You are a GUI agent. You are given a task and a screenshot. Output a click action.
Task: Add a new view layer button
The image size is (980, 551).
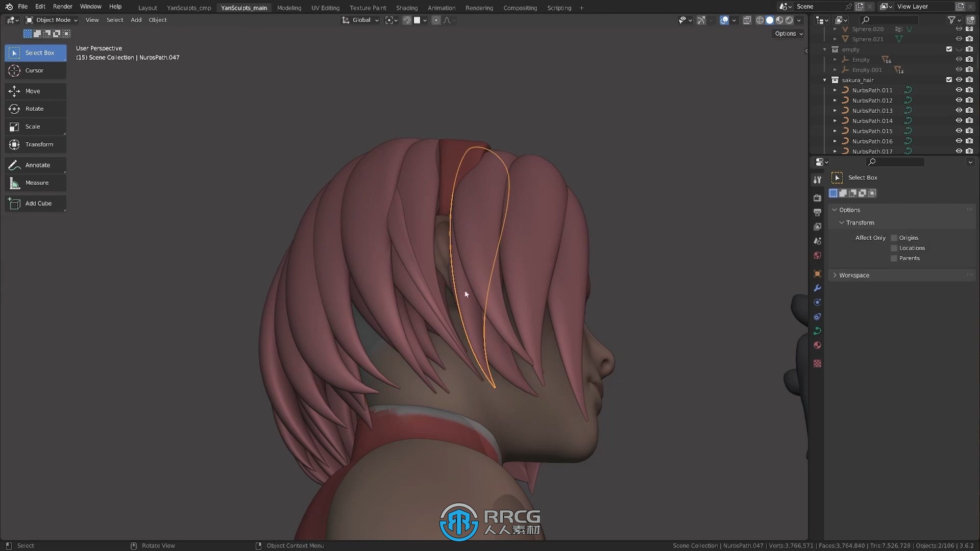coord(960,7)
